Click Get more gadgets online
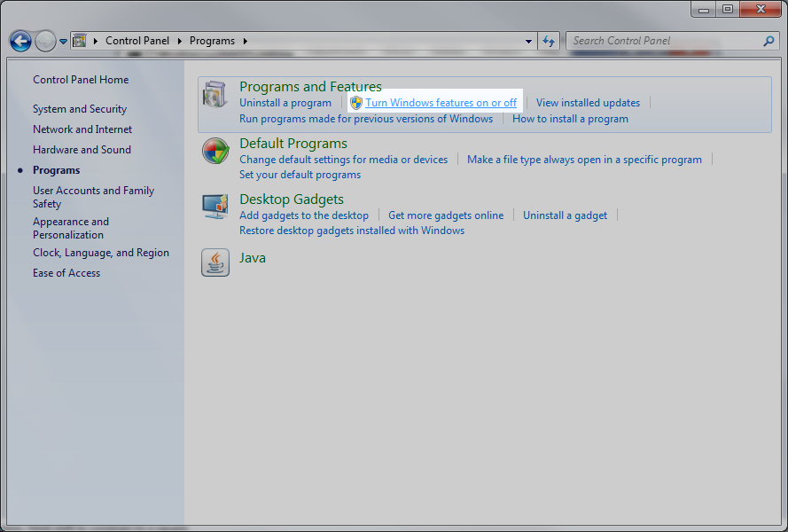This screenshot has width=788, height=532. (446, 215)
